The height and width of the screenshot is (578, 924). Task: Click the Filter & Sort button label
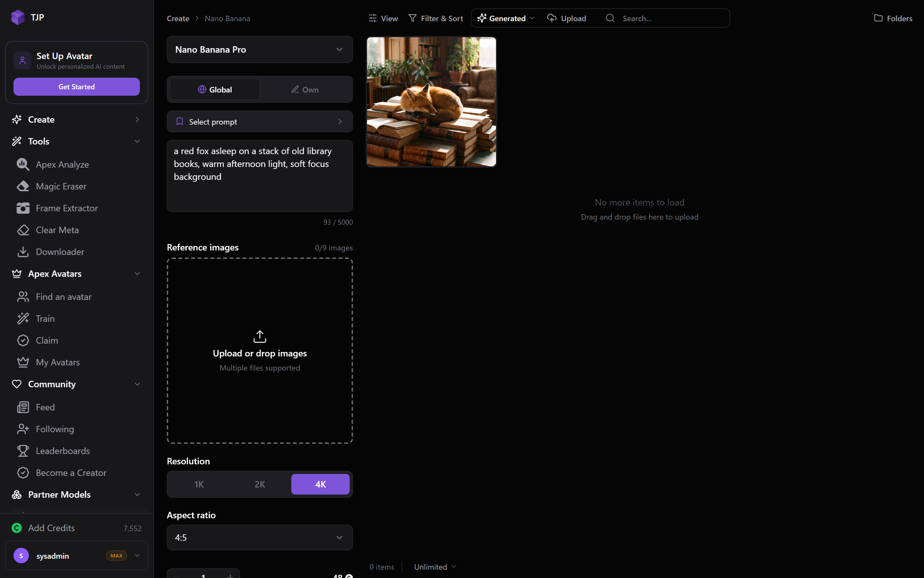tap(442, 18)
